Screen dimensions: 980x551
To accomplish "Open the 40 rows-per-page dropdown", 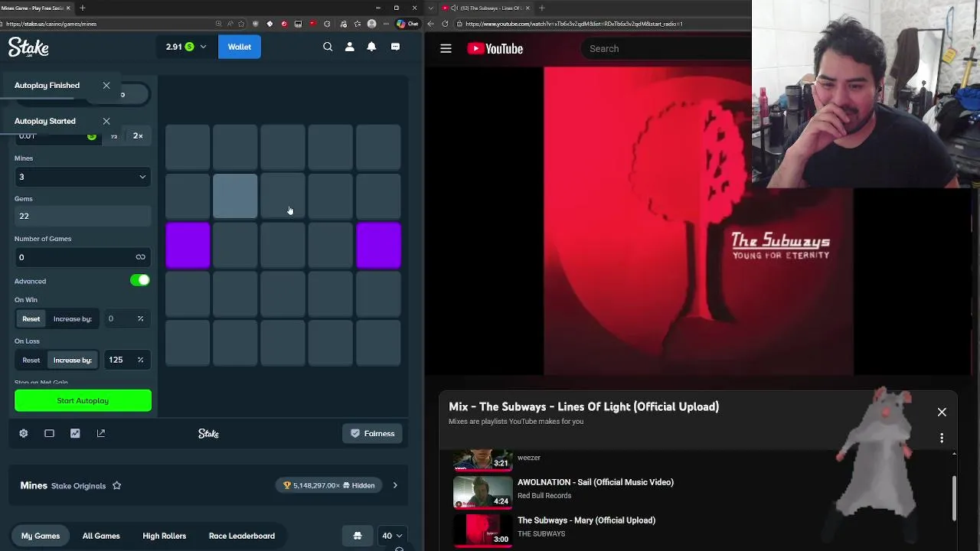I will pyautogui.click(x=392, y=536).
